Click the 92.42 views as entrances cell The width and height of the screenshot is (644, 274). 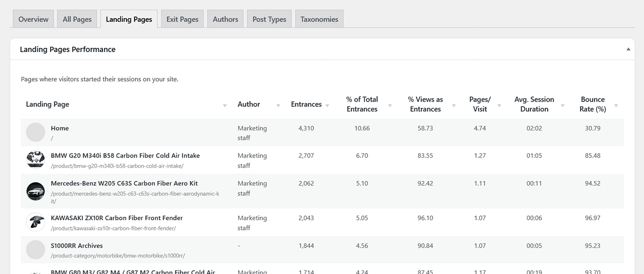tap(425, 183)
